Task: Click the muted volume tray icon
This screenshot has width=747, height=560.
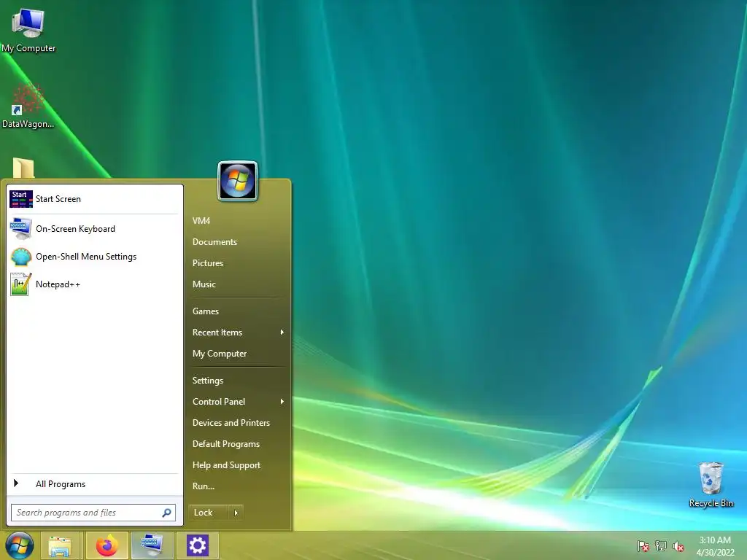Action: pos(678,546)
